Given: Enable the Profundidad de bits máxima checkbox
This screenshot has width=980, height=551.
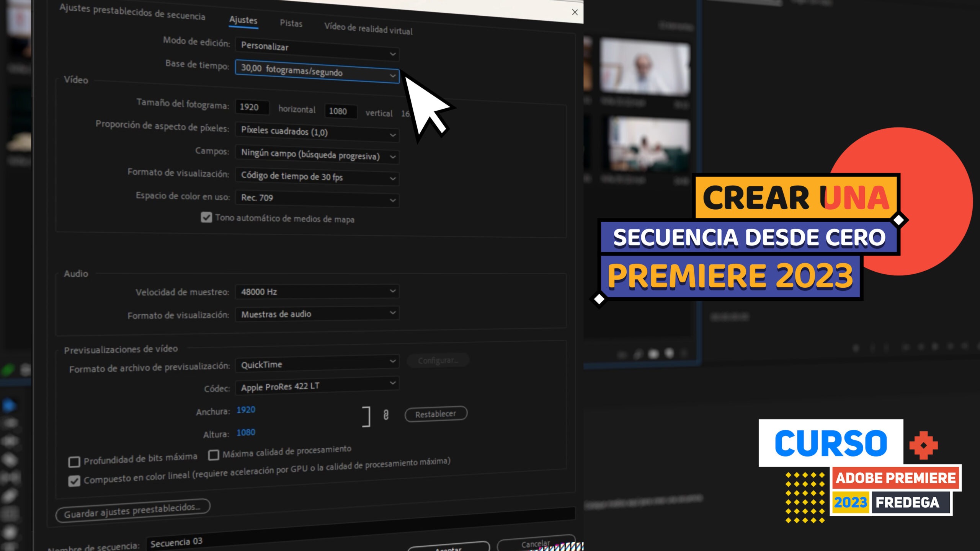Looking at the screenshot, I should [74, 461].
